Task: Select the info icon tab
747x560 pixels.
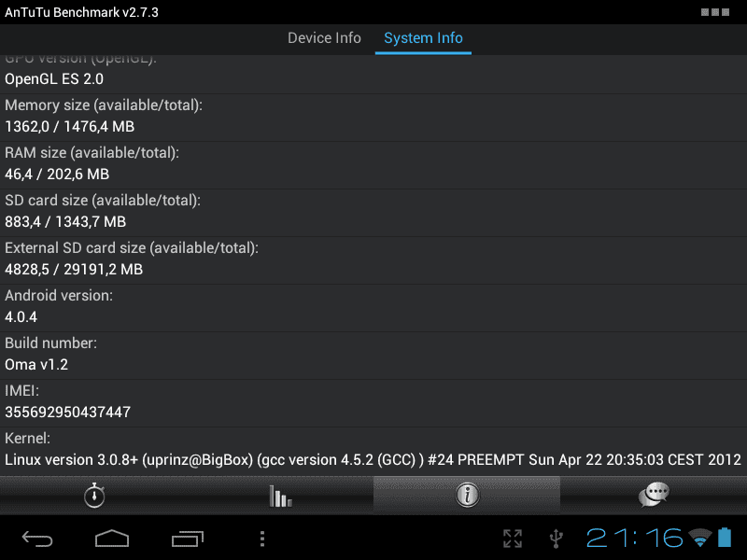Action: (467, 496)
